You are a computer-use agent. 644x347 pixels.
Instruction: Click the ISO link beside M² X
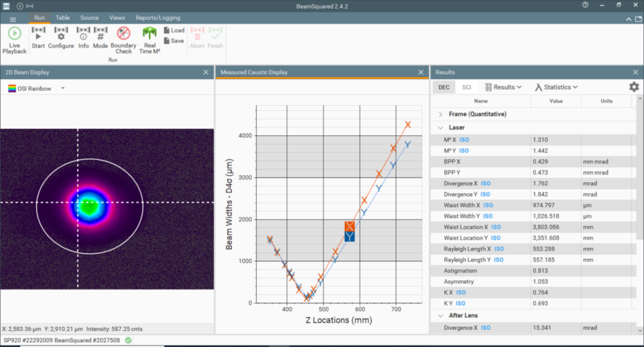click(464, 140)
